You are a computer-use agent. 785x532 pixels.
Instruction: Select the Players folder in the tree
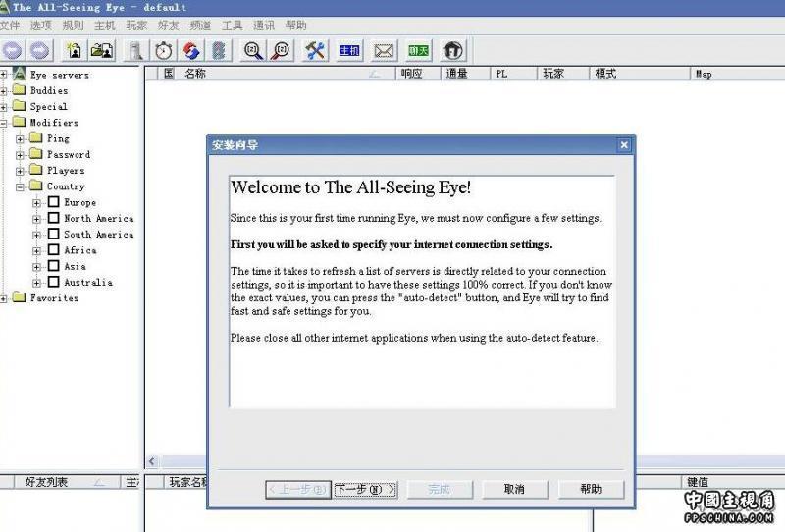click(66, 171)
